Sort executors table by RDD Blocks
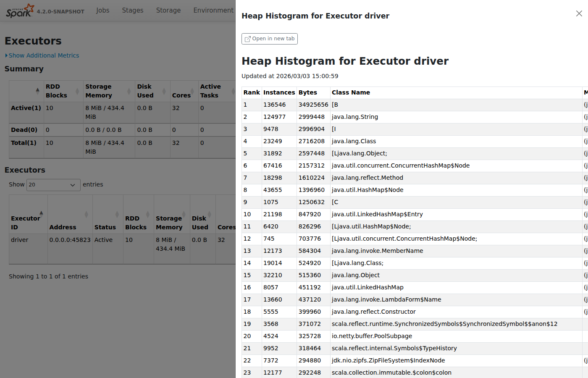The image size is (588, 378). coord(138,214)
